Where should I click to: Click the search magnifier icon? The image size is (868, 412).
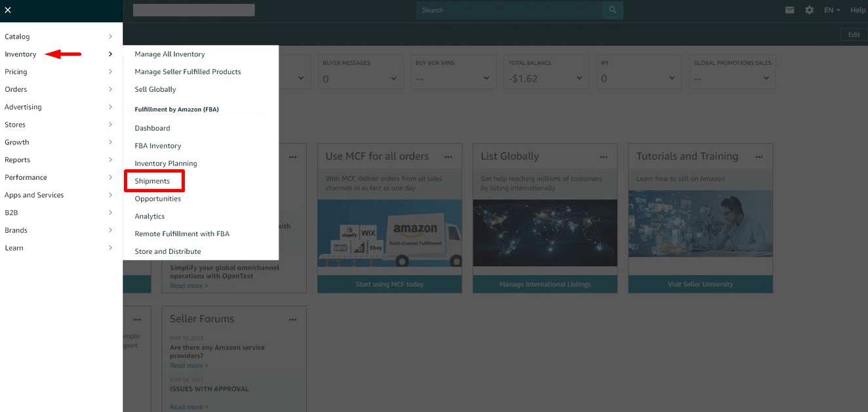(x=612, y=10)
